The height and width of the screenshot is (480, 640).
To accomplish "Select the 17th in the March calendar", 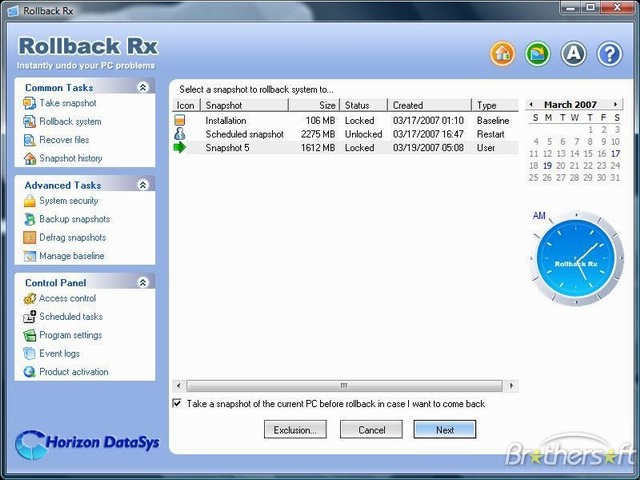I will (x=615, y=154).
